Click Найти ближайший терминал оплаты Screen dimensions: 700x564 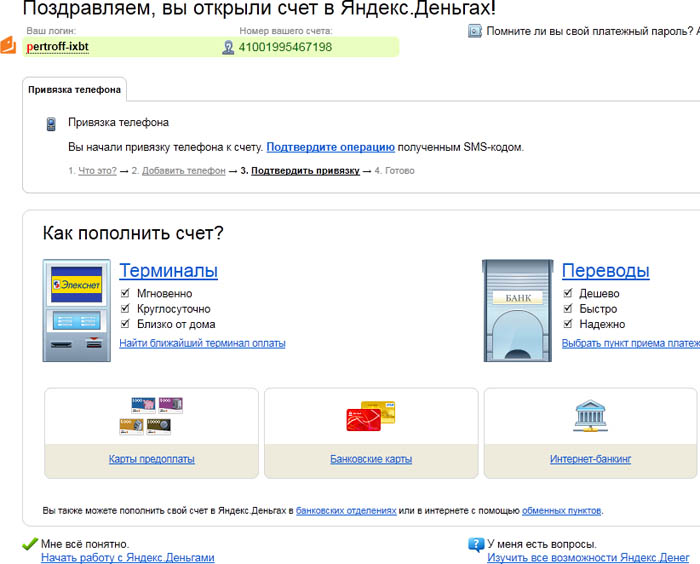[202, 343]
